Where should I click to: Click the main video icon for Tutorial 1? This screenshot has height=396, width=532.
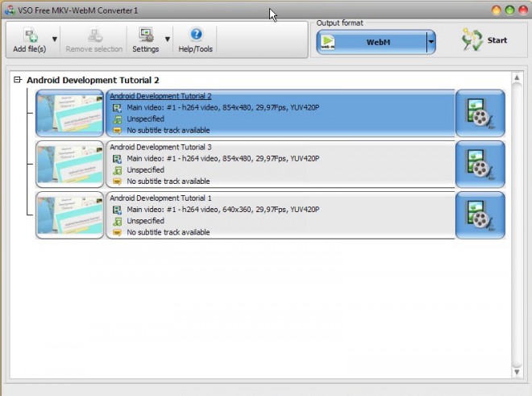click(x=117, y=210)
